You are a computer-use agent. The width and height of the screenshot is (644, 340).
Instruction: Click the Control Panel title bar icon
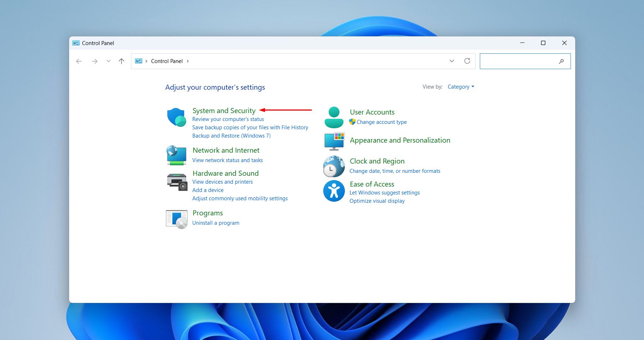(x=76, y=43)
